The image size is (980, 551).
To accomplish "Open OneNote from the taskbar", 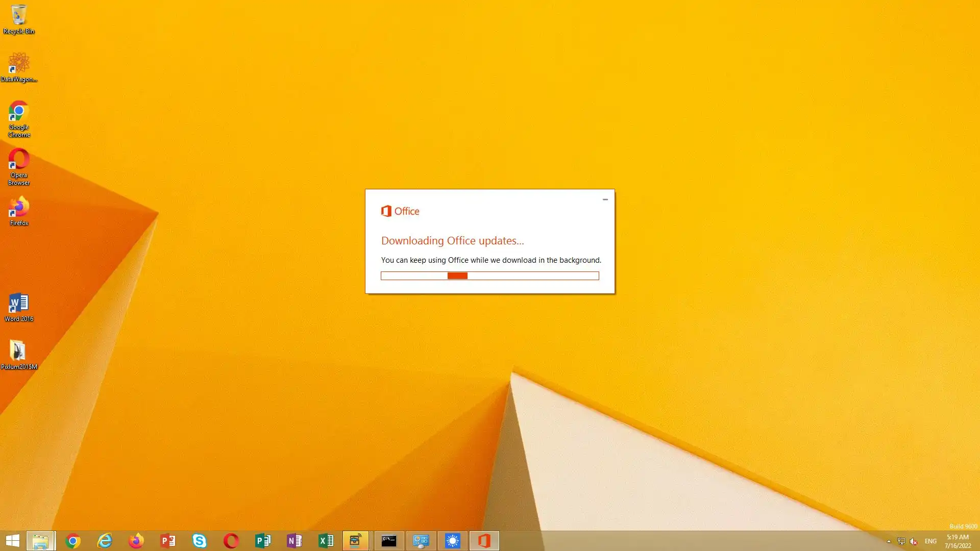I will pos(295,541).
